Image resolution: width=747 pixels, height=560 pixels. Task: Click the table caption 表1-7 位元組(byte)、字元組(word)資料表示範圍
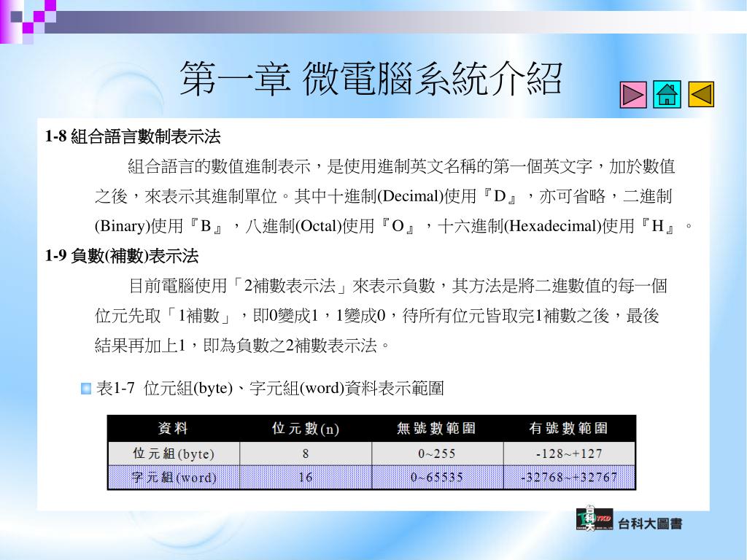coord(270,388)
